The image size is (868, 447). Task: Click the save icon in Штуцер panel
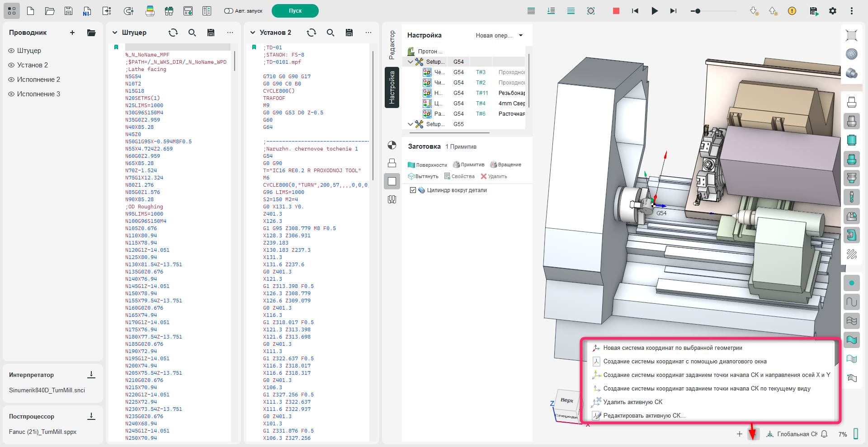pos(211,33)
